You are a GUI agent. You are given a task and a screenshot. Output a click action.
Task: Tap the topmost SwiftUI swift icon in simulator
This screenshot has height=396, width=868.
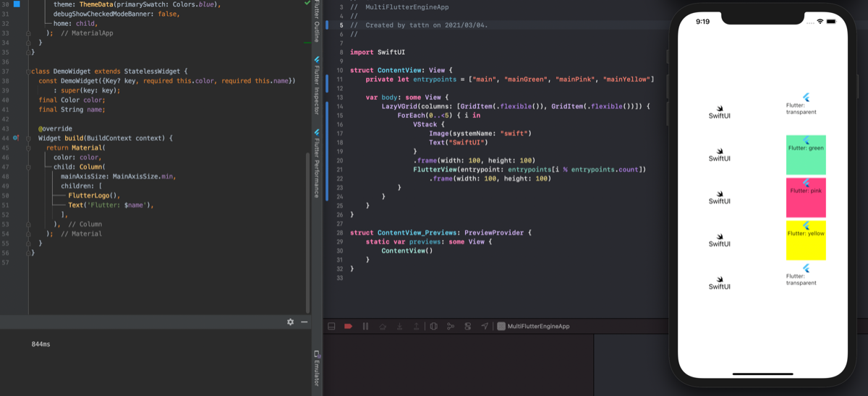coord(720,107)
